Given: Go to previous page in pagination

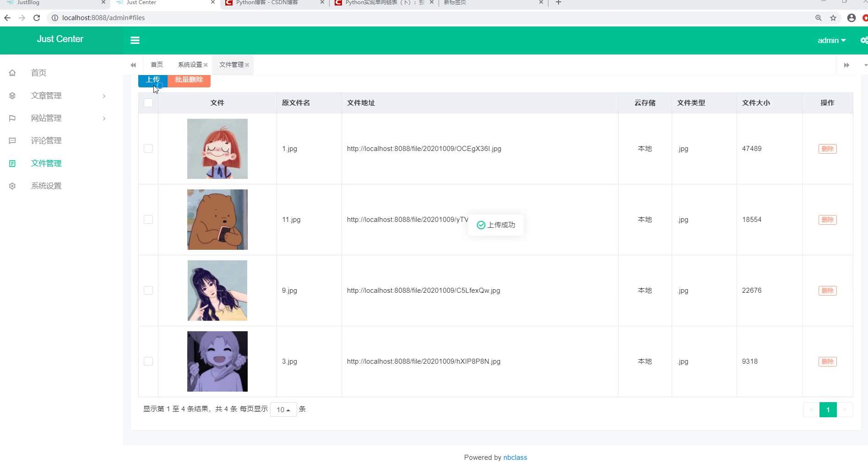Looking at the screenshot, I should (x=811, y=409).
